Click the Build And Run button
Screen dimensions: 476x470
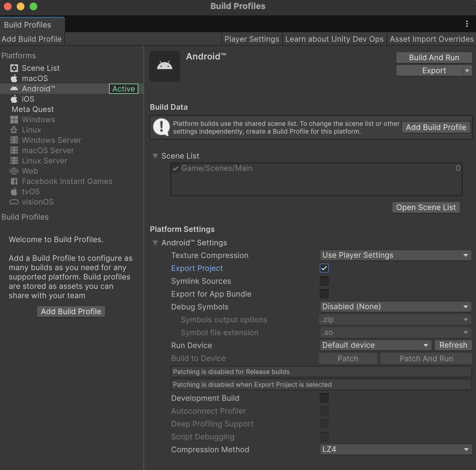(x=434, y=58)
